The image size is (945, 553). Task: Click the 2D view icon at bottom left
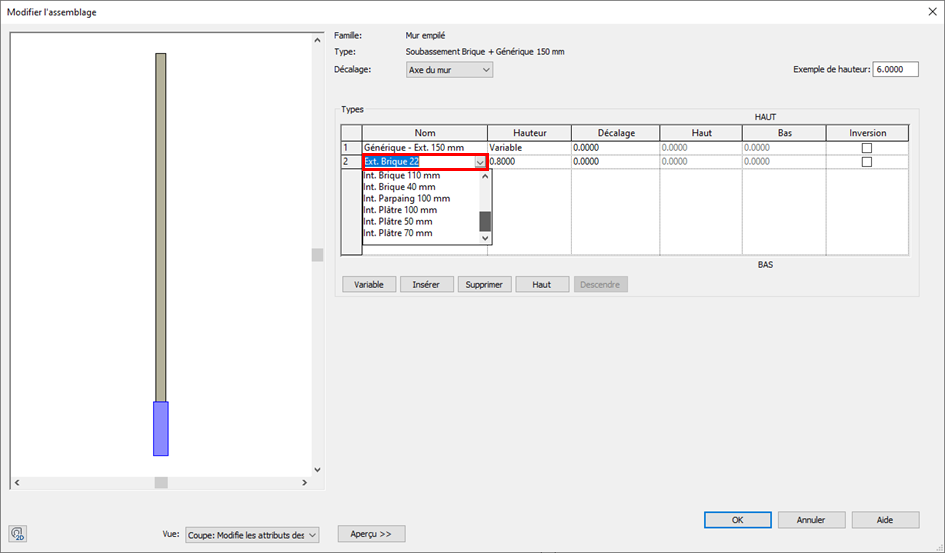coord(20,534)
